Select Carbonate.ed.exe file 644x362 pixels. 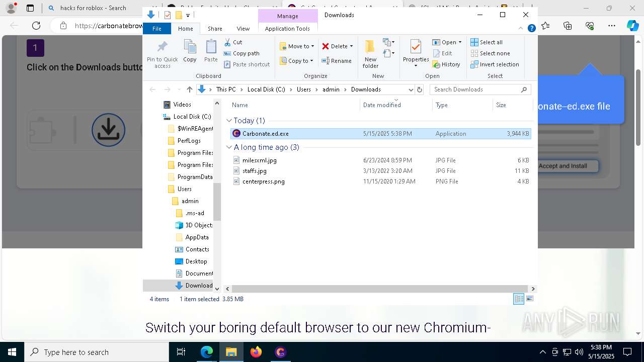click(x=380, y=134)
